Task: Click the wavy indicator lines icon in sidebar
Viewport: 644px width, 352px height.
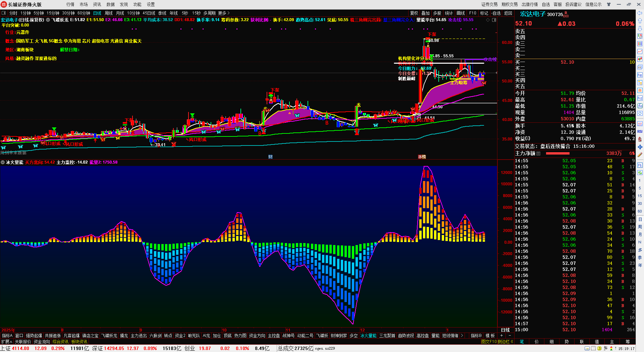Action: pos(640,124)
